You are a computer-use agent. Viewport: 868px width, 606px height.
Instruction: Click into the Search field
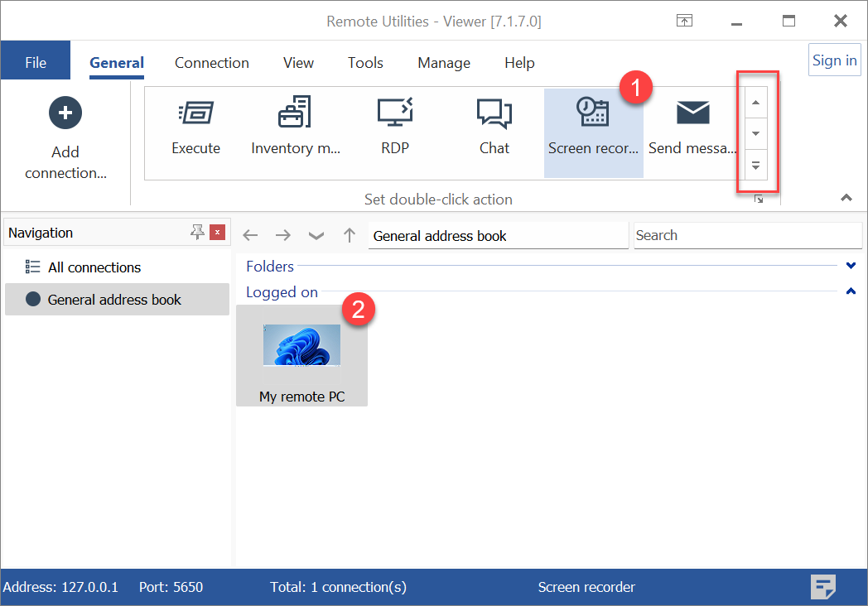point(745,235)
